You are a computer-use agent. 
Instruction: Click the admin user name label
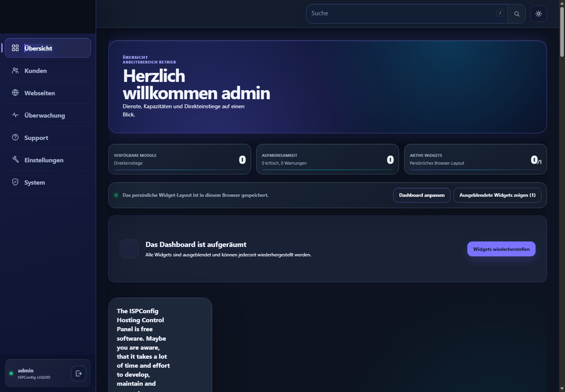(26, 370)
